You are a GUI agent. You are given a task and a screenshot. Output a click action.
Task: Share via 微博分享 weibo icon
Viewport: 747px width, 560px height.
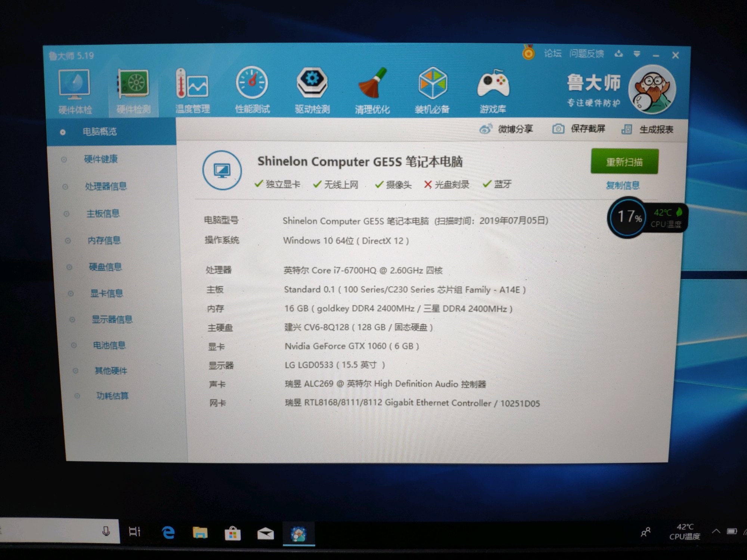point(486,129)
